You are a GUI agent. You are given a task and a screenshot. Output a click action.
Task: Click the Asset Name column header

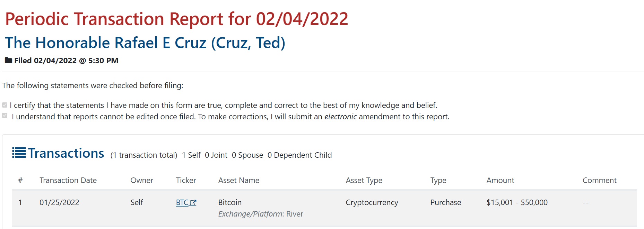(239, 180)
